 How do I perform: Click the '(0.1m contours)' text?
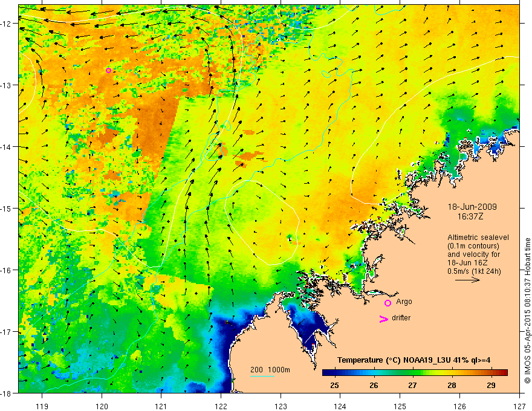coord(473,246)
